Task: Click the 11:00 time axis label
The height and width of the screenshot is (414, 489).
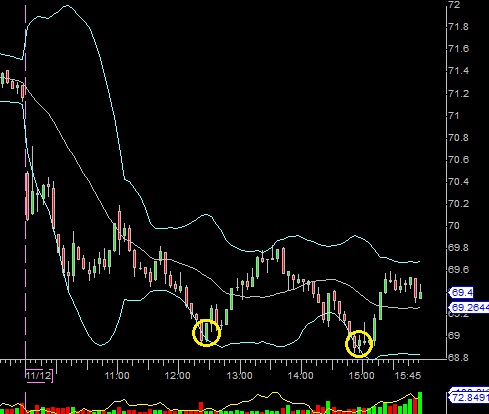Action: tap(117, 376)
